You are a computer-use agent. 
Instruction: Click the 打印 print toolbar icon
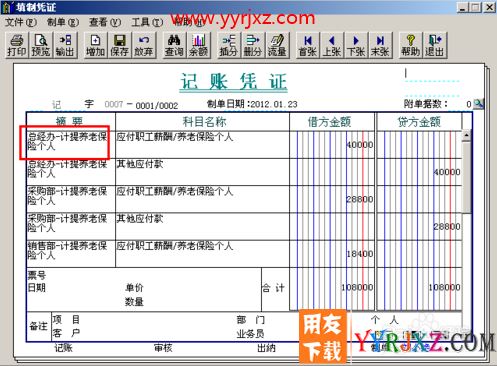coord(17,45)
